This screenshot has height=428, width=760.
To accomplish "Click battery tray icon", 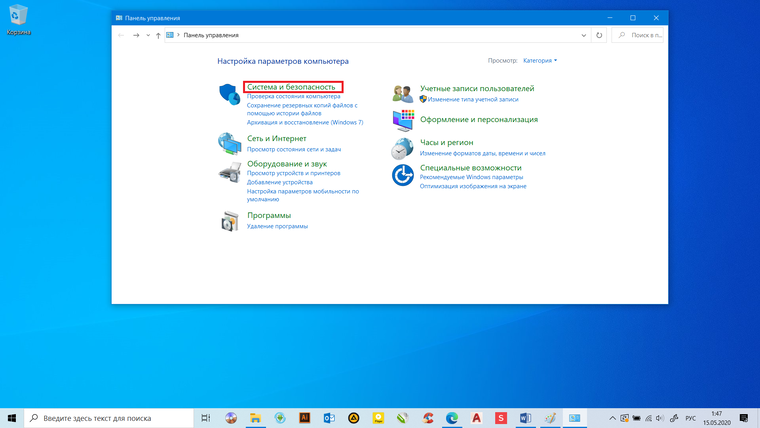I will coord(636,418).
